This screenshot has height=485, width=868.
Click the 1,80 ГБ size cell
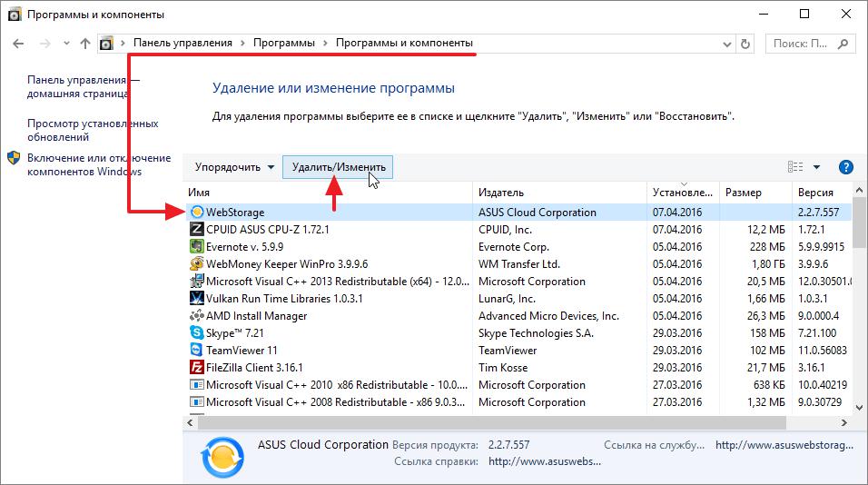(768, 263)
